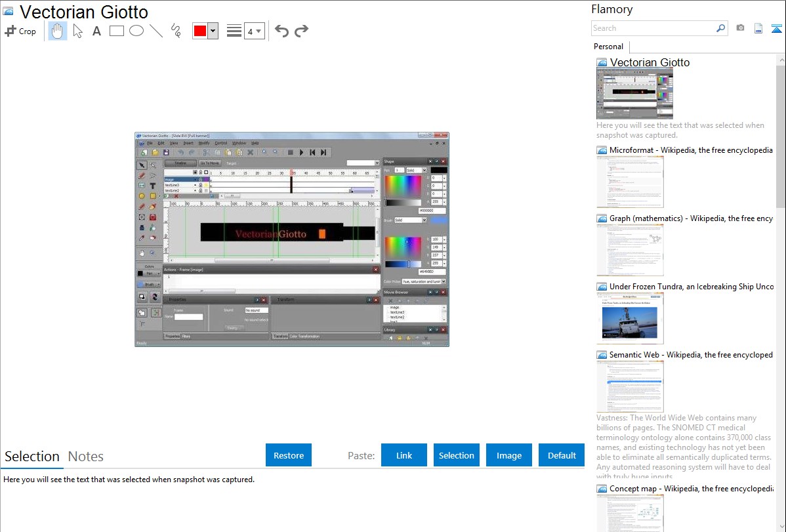Viewport: 786px width, 532px height.
Task: Open the Vectorian Giotto sidebar thumbnail
Action: (634, 94)
